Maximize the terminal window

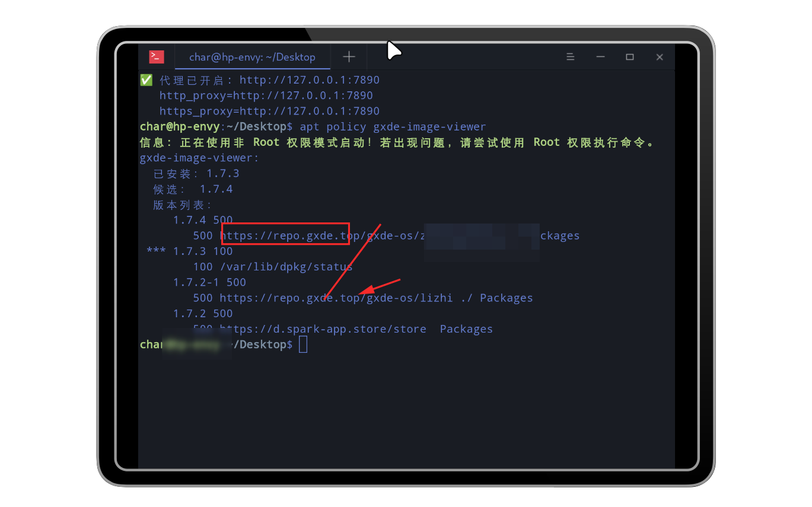click(x=630, y=57)
